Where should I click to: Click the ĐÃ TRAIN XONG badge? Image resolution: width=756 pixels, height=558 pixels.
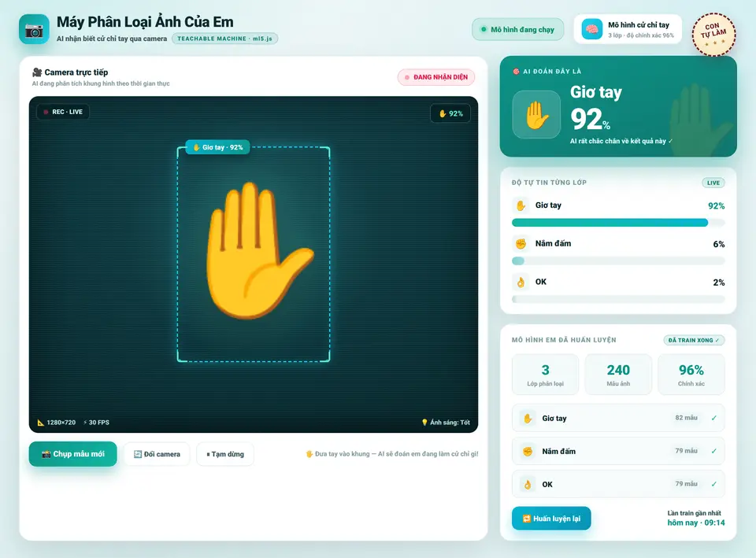pyautogui.click(x=694, y=340)
